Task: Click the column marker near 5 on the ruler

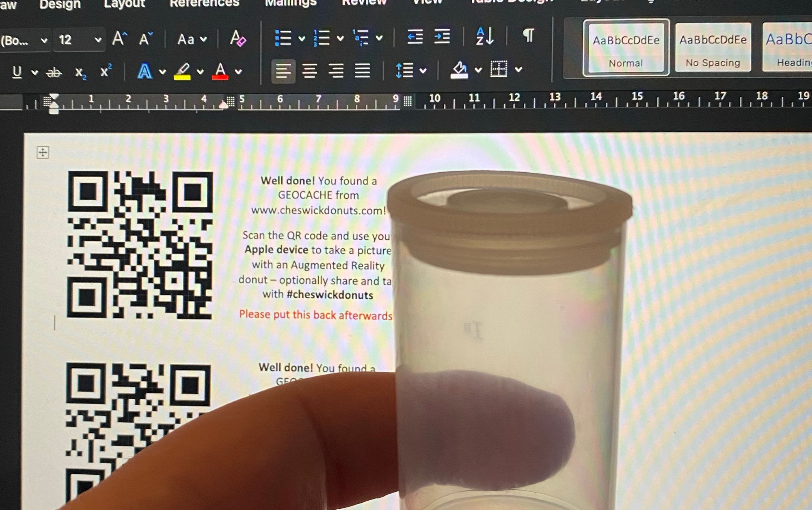Action: pos(231,101)
